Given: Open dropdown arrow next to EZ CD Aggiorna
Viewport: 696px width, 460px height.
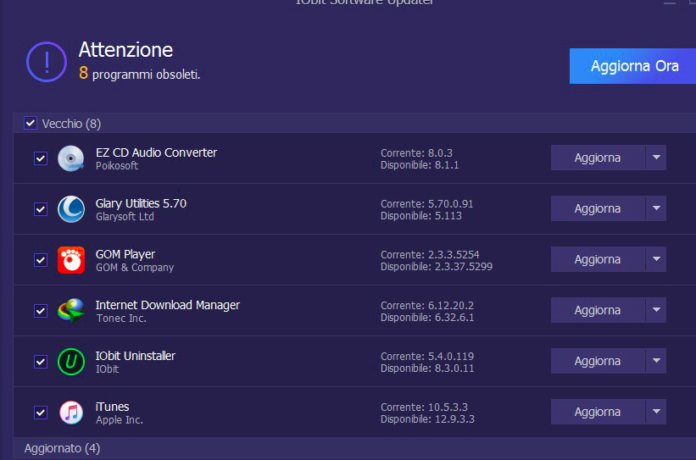Looking at the screenshot, I should click(x=656, y=158).
